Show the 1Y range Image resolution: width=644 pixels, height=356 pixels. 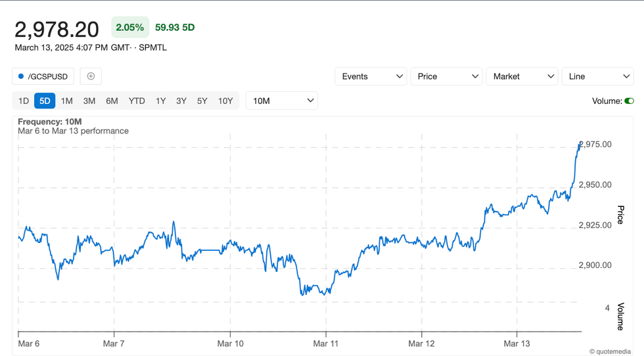click(160, 100)
